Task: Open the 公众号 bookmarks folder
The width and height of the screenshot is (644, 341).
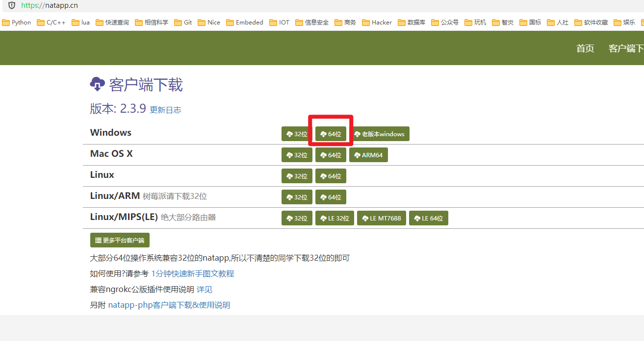Action: [445, 23]
